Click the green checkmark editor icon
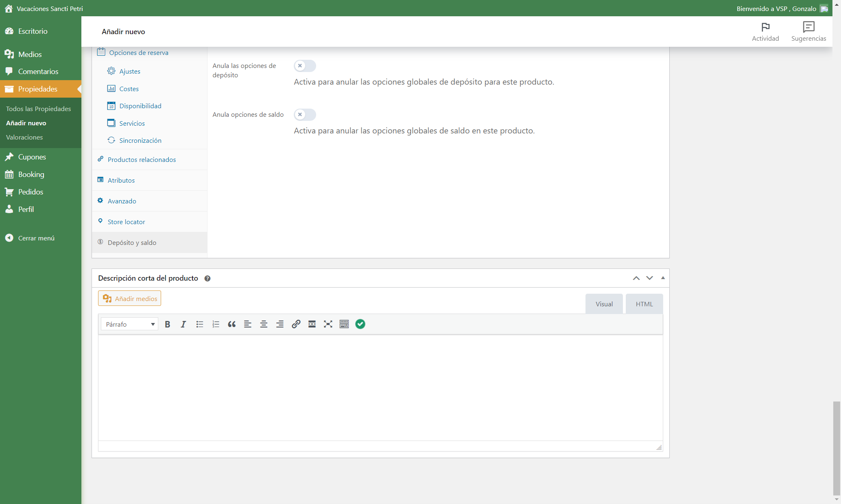The image size is (841, 504). pos(360,324)
